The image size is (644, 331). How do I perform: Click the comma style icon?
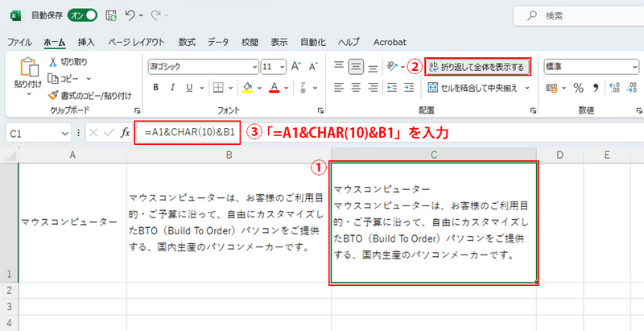(x=596, y=88)
